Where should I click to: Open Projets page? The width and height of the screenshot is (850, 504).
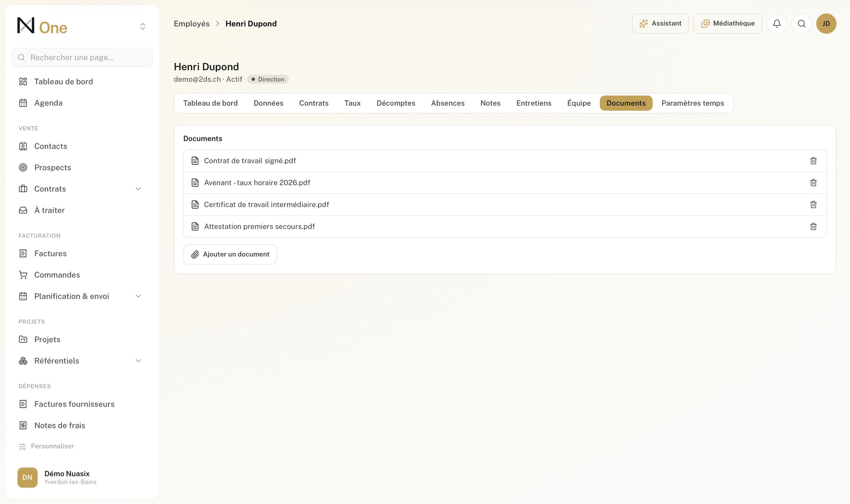(x=82, y=339)
